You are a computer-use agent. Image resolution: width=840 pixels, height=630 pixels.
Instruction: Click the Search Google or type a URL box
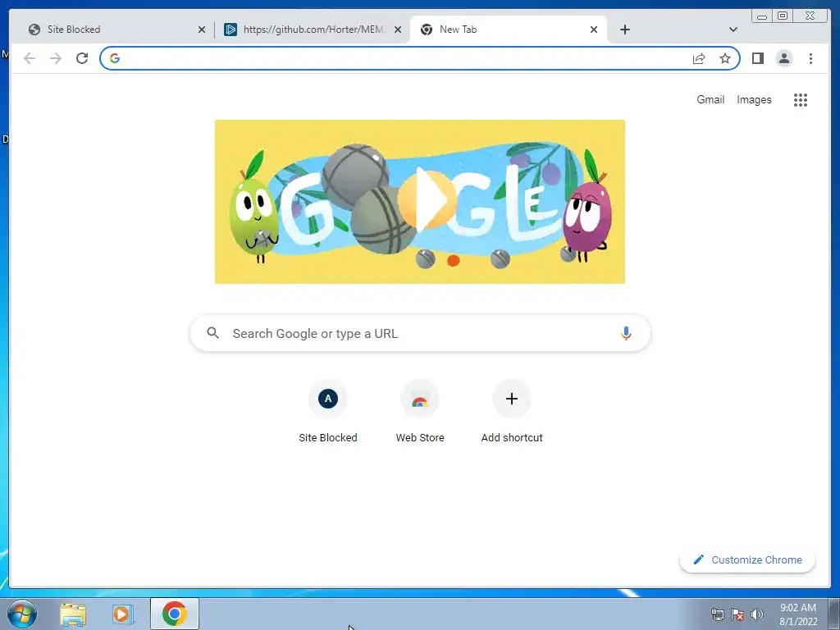(421, 333)
